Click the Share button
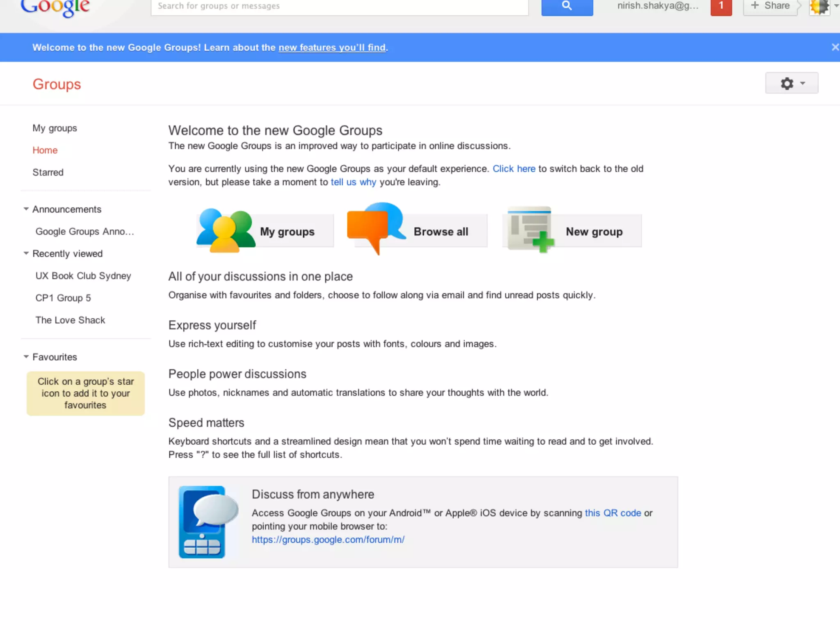The width and height of the screenshot is (840, 630). click(x=770, y=7)
